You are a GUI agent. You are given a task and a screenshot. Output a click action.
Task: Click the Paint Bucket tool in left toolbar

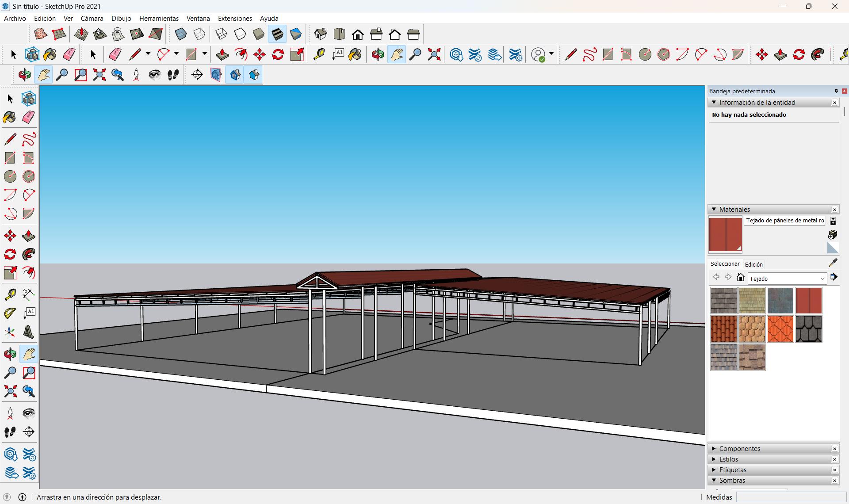pyautogui.click(x=10, y=117)
